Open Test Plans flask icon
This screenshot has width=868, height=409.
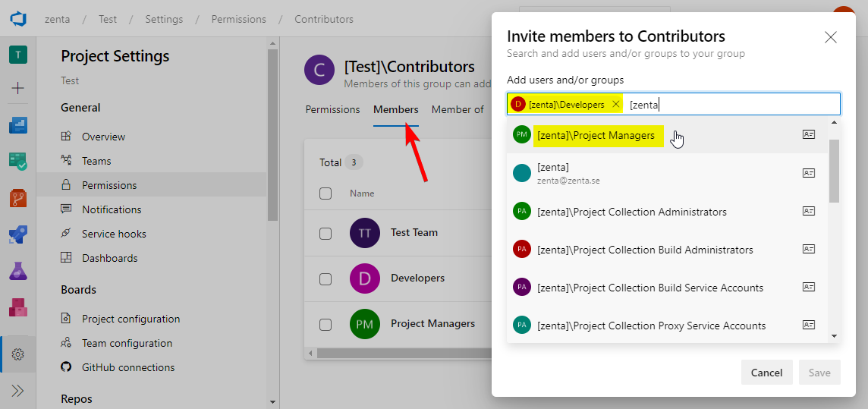(x=18, y=271)
